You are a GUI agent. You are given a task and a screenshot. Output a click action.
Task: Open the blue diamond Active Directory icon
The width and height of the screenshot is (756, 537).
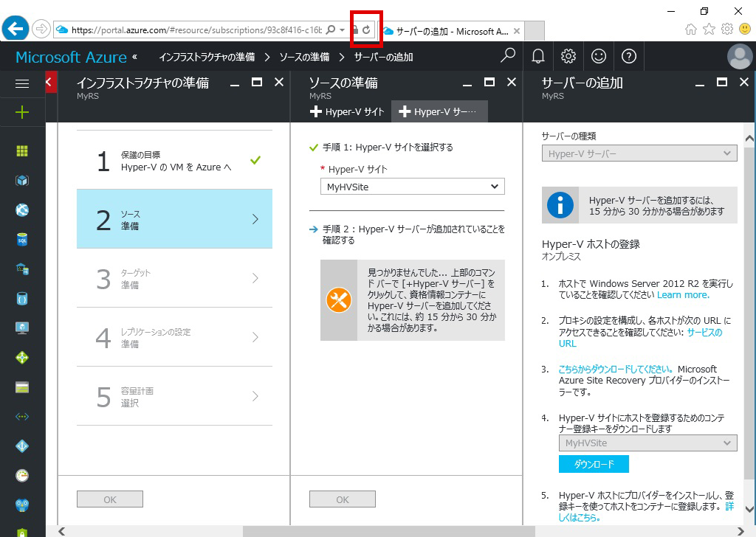(x=22, y=446)
